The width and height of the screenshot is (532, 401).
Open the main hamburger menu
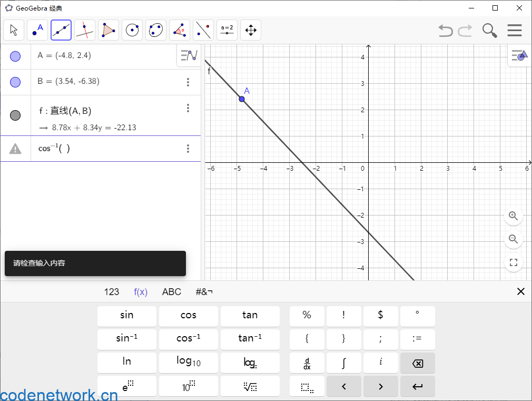click(515, 30)
